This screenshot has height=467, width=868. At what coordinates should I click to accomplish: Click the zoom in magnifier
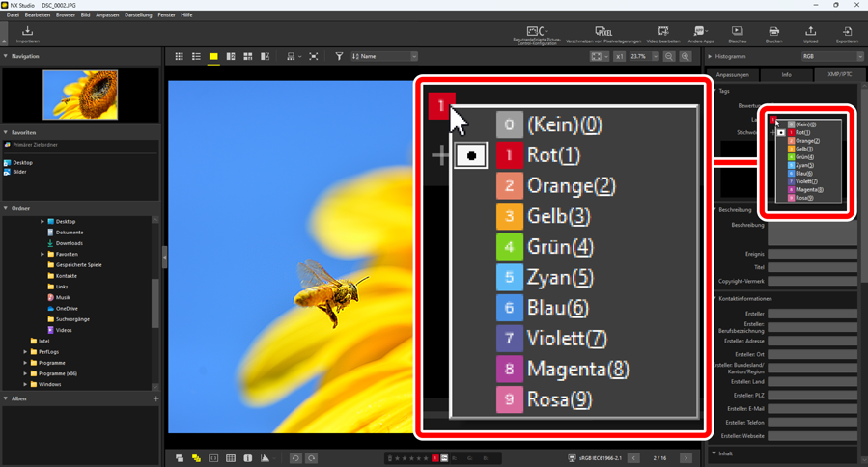[686, 57]
